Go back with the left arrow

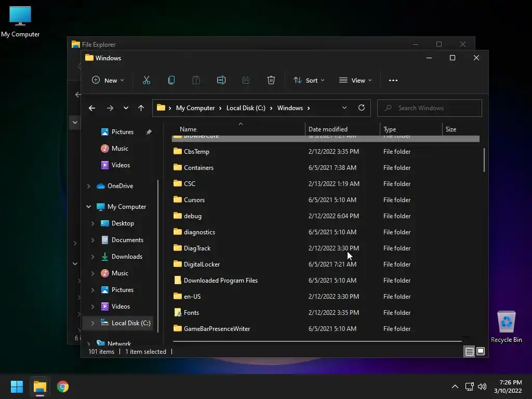(92, 108)
